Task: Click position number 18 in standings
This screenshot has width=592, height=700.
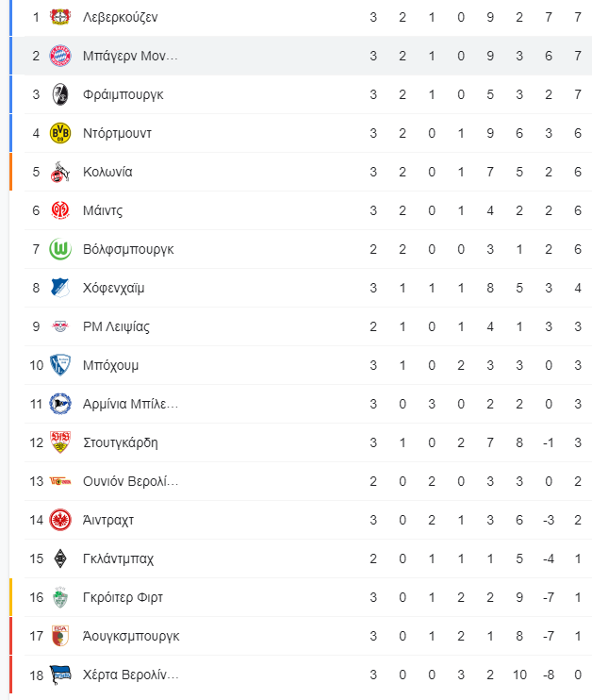Action: click(36, 675)
